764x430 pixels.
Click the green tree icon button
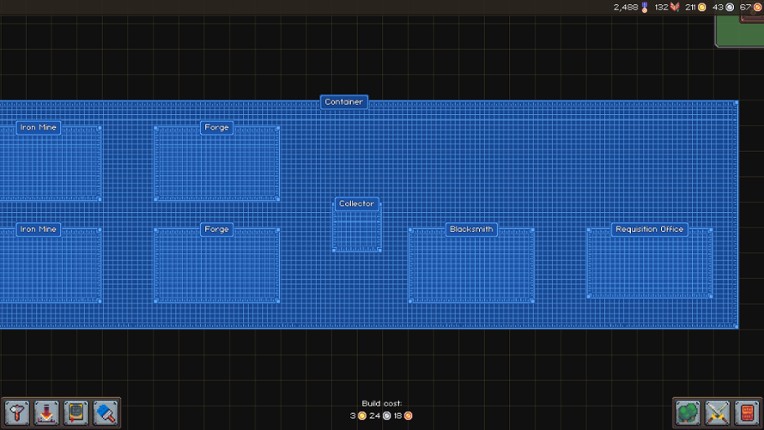(688, 412)
